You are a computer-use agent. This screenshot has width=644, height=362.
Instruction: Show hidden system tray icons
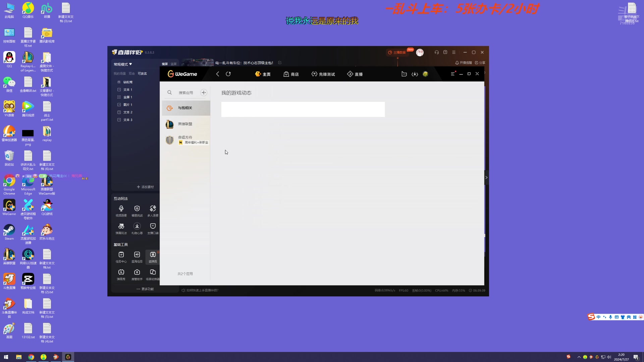coord(579,357)
